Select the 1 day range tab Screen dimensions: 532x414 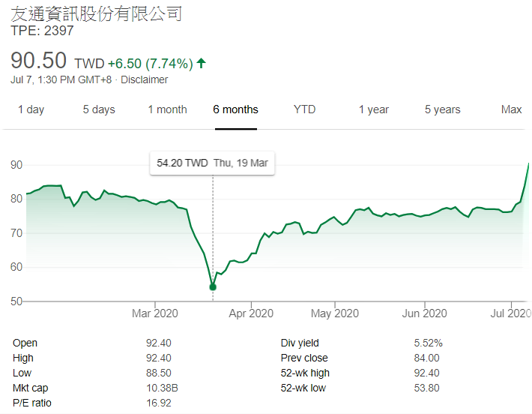click(x=31, y=109)
